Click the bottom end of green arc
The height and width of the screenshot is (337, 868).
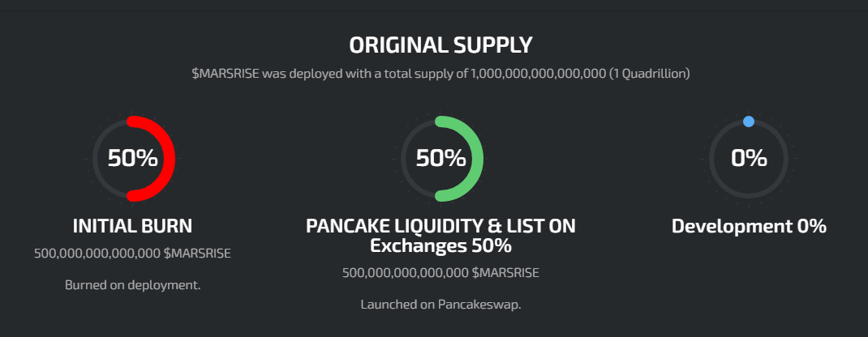[x=441, y=195]
